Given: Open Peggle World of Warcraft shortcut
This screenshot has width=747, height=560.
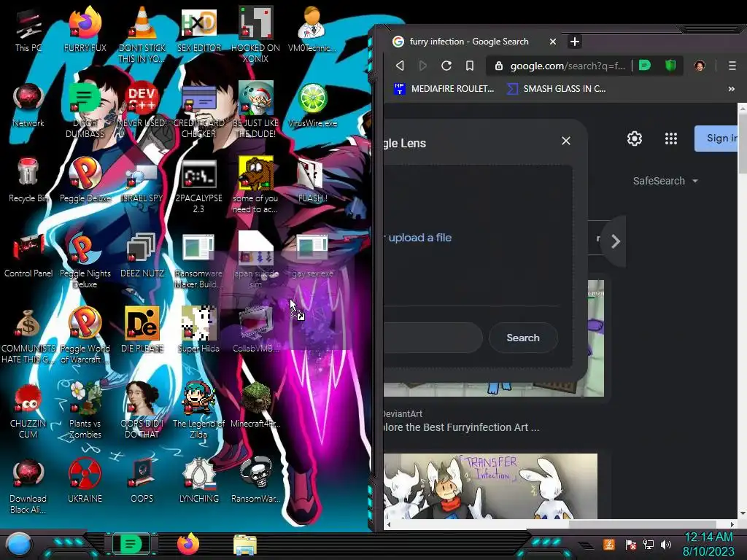Looking at the screenshot, I should (85, 336).
